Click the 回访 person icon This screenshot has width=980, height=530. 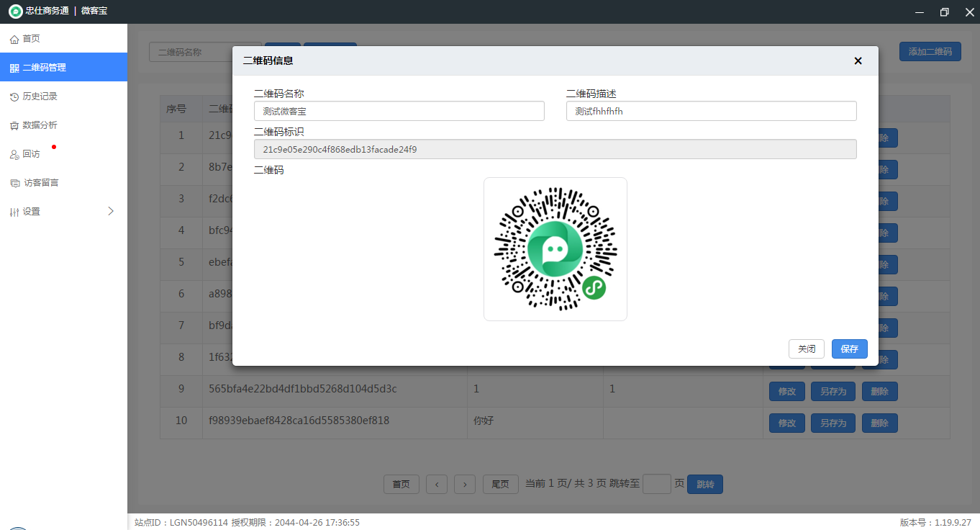(14, 154)
